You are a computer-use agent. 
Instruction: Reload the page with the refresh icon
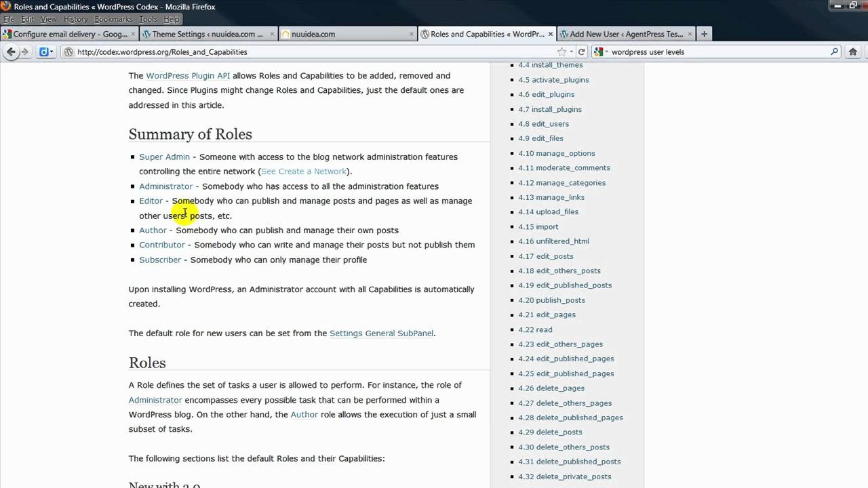[581, 52]
